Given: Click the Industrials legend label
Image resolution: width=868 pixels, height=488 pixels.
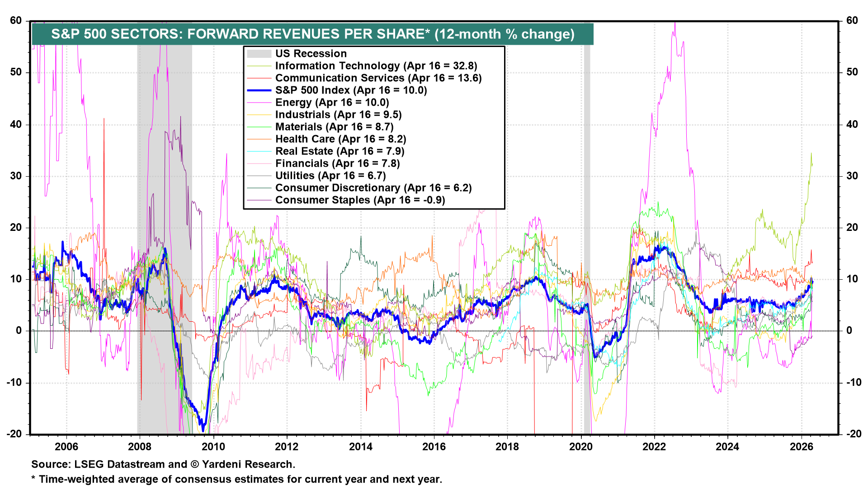Looking at the screenshot, I should pos(338,115).
